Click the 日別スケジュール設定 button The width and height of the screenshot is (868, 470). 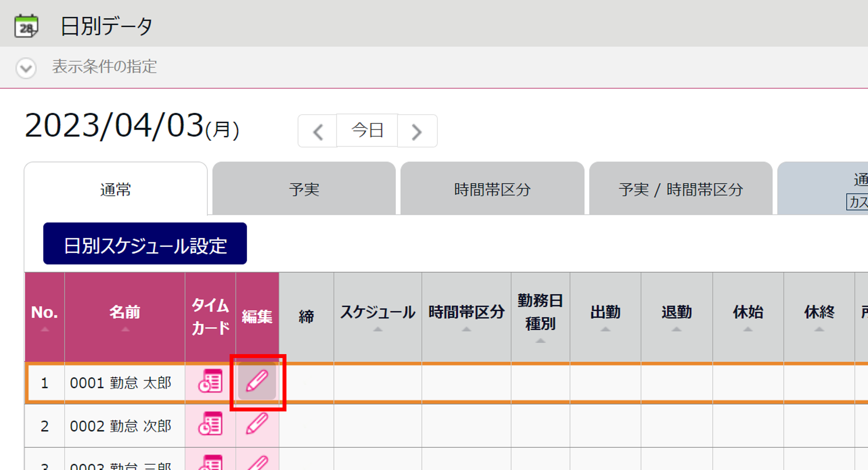point(145,244)
